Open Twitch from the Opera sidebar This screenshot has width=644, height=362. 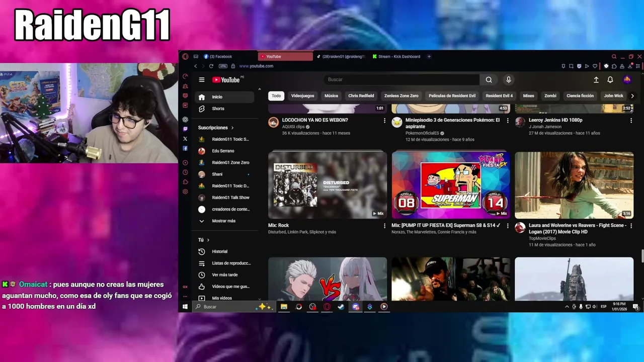click(185, 129)
